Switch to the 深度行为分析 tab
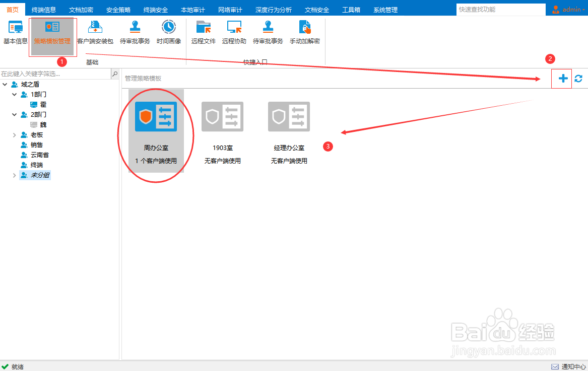 click(x=274, y=10)
